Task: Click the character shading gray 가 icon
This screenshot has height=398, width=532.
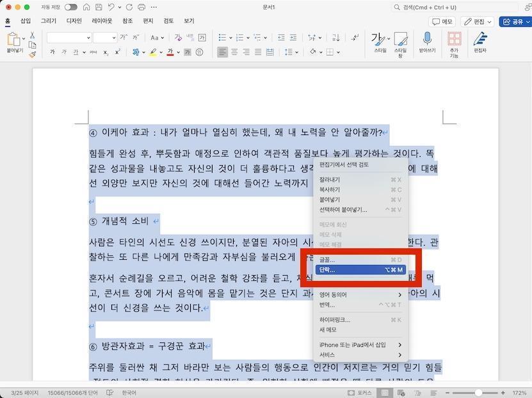Action: click(x=188, y=52)
